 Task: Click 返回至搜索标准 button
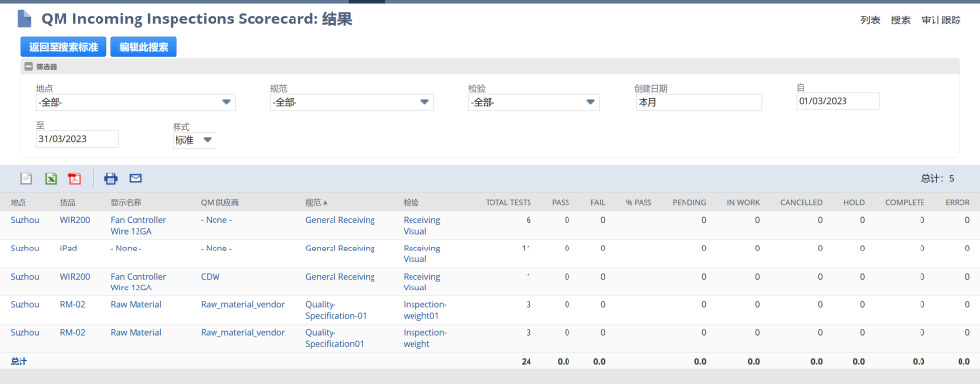pyautogui.click(x=63, y=47)
